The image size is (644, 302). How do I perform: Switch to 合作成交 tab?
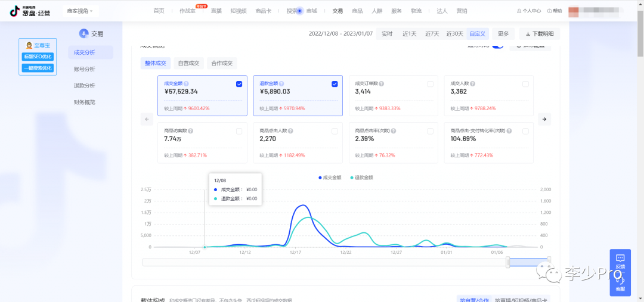pyautogui.click(x=222, y=63)
